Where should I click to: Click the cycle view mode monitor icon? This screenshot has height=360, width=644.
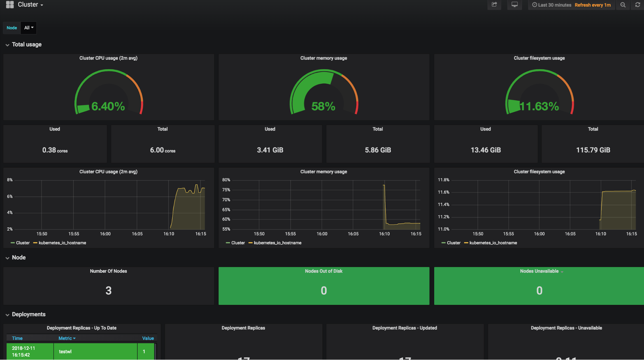pos(514,5)
